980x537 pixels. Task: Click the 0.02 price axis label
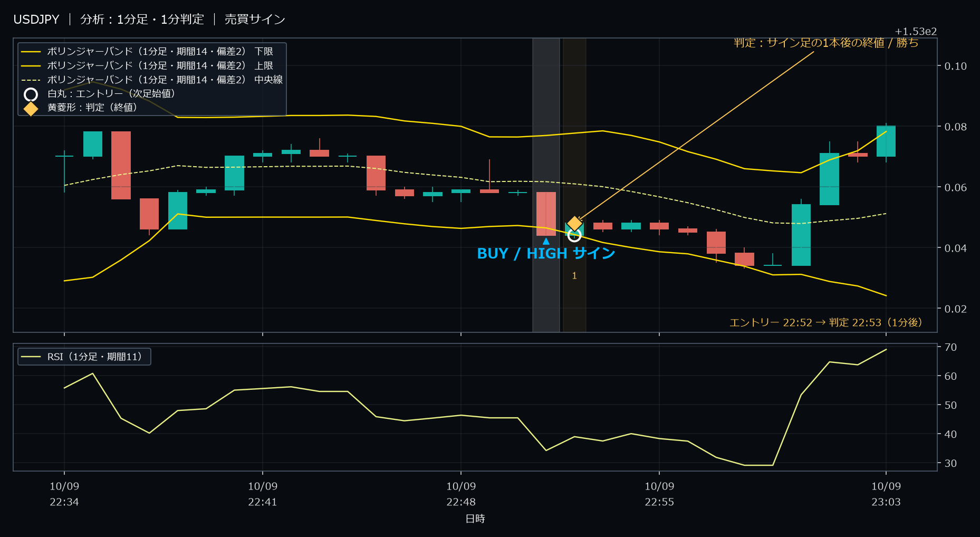click(x=955, y=309)
